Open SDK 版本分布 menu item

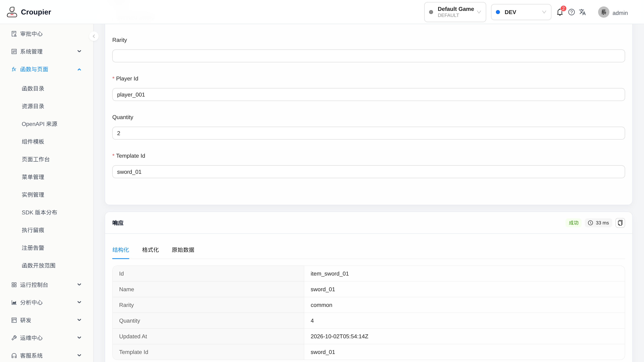[39, 213]
